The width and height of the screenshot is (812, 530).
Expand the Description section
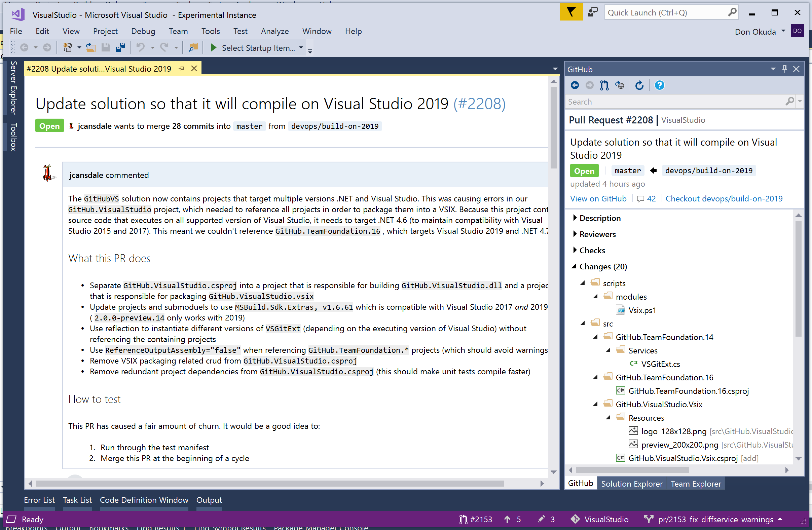tap(575, 218)
